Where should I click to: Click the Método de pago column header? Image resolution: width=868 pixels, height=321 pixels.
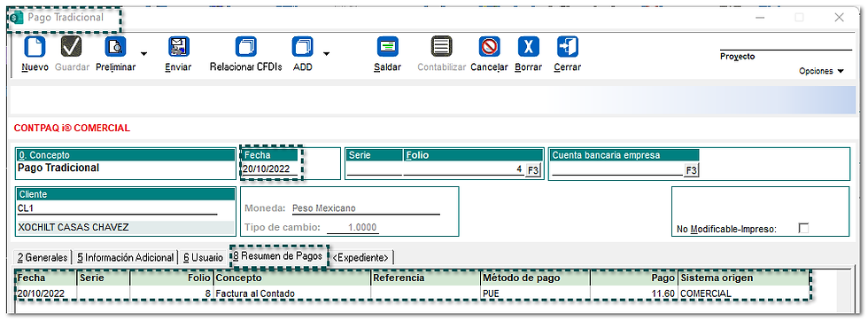coord(535,278)
